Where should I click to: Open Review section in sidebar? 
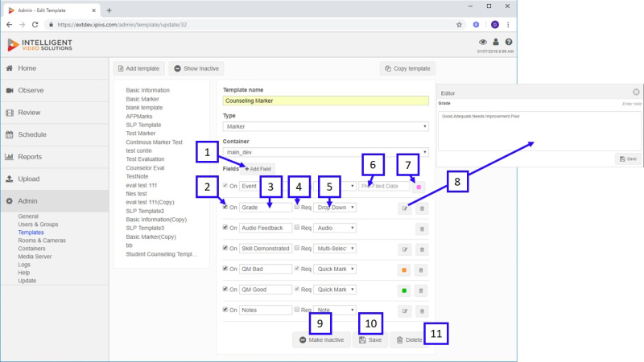[x=54, y=113]
